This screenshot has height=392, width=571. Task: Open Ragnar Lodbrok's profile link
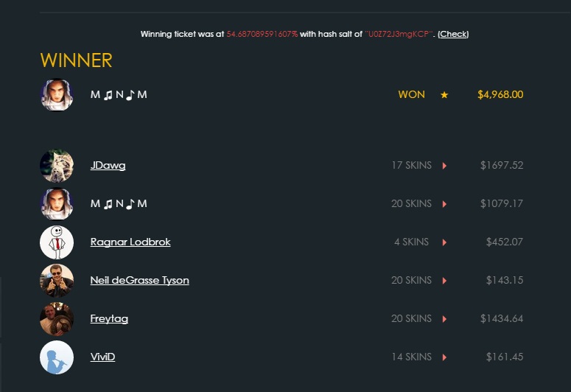click(130, 242)
